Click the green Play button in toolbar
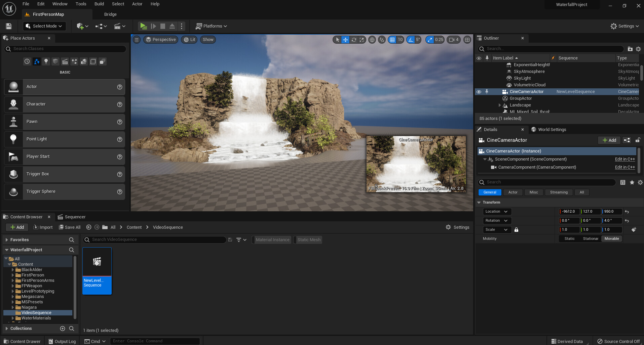The image size is (644, 345). tap(143, 26)
